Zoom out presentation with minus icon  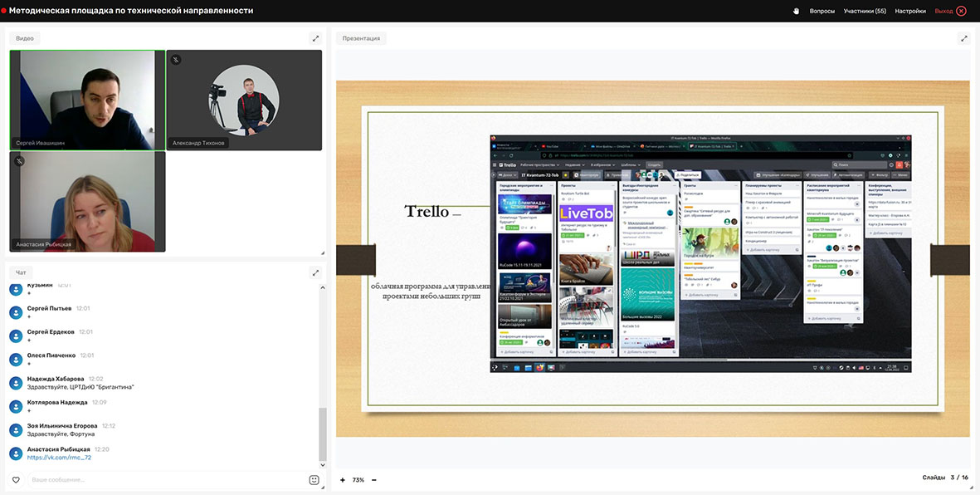373,480
